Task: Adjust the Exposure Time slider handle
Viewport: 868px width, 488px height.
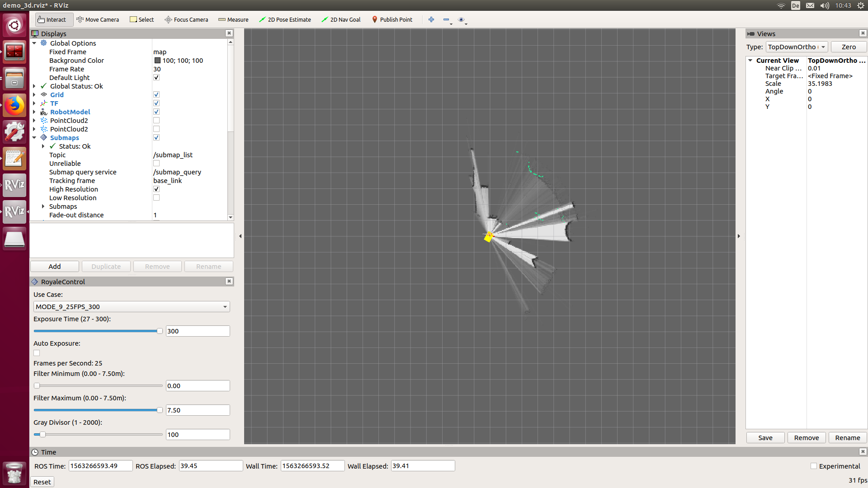Action: coord(160,331)
